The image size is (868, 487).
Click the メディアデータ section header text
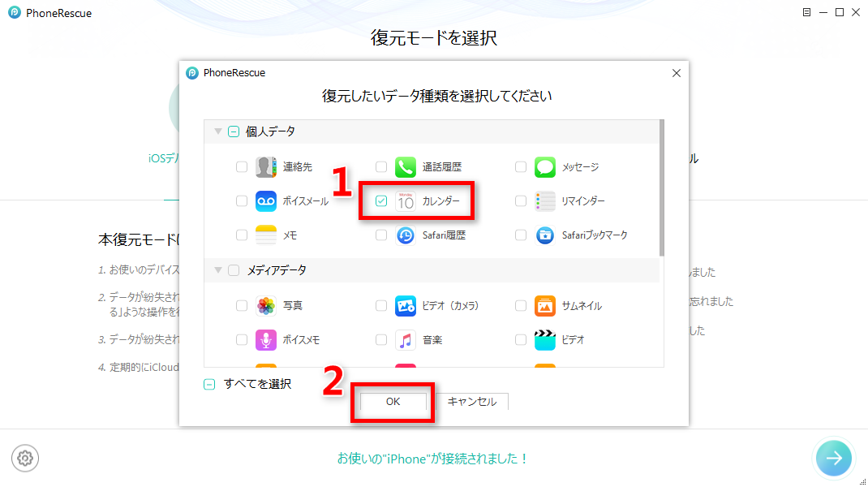pyautogui.click(x=277, y=270)
